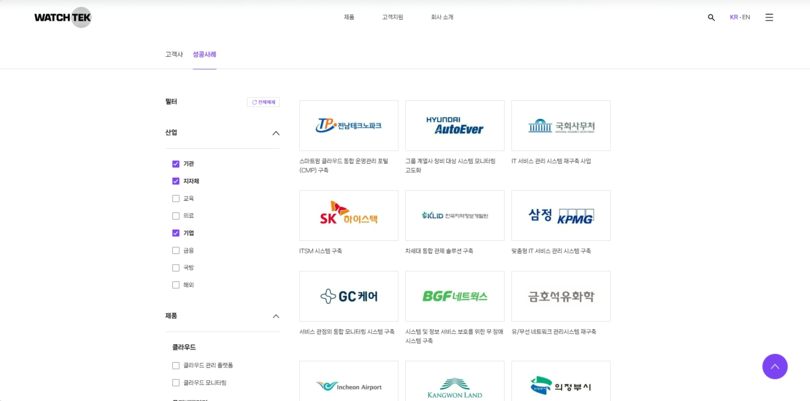Open the BGF네트웍스 case card

tap(455, 297)
